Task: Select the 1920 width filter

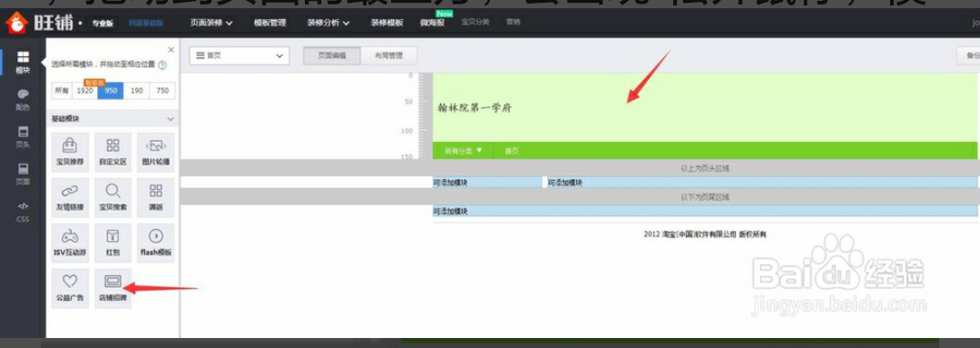Action: coord(84,91)
